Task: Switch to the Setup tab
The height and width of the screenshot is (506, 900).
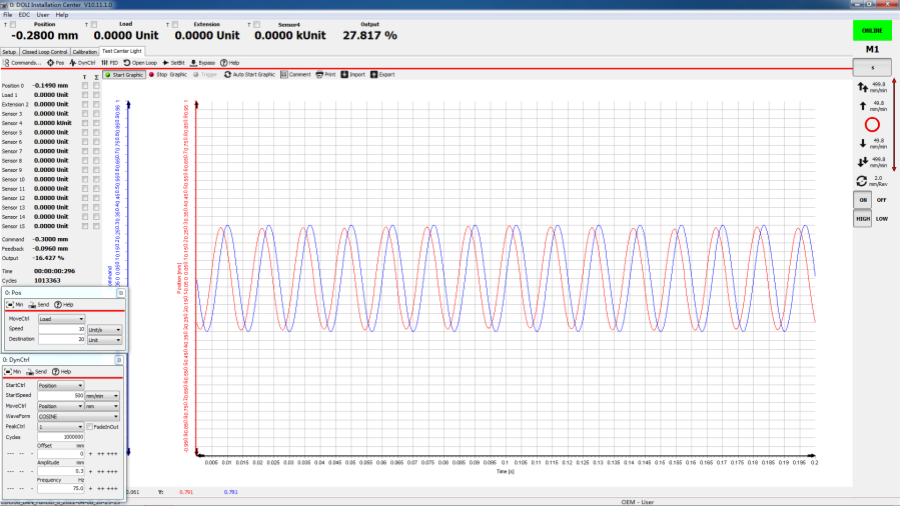Action: tap(9, 52)
